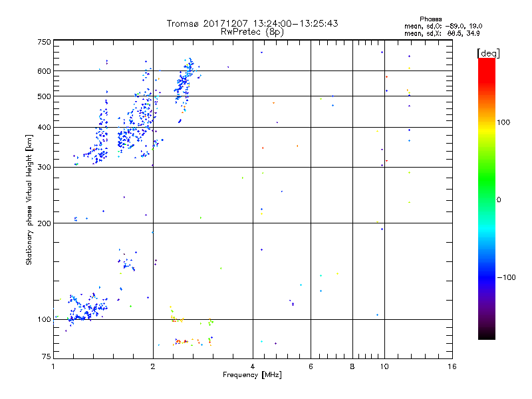Image resolution: width=532 pixels, height=399 pixels.
Task: Click the "Phases" heading text
Action: pyautogui.click(x=430, y=19)
